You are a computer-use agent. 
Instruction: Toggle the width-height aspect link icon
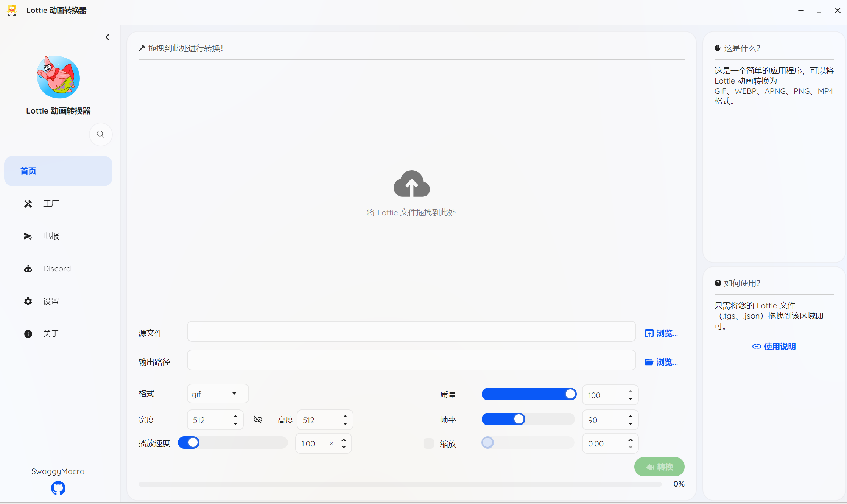click(x=258, y=419)
